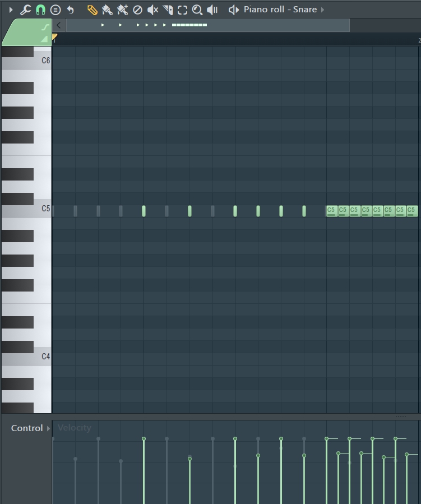Select the last labeled C5 note at right
Viewport: 421px width, 504px height.
coord(412,211)
